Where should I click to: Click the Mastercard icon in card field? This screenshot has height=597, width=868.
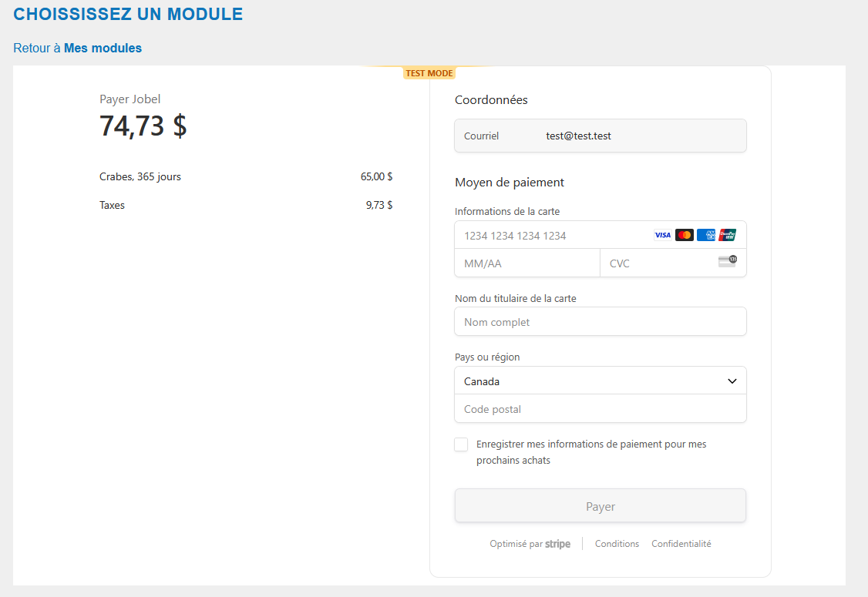click(684, 235)
